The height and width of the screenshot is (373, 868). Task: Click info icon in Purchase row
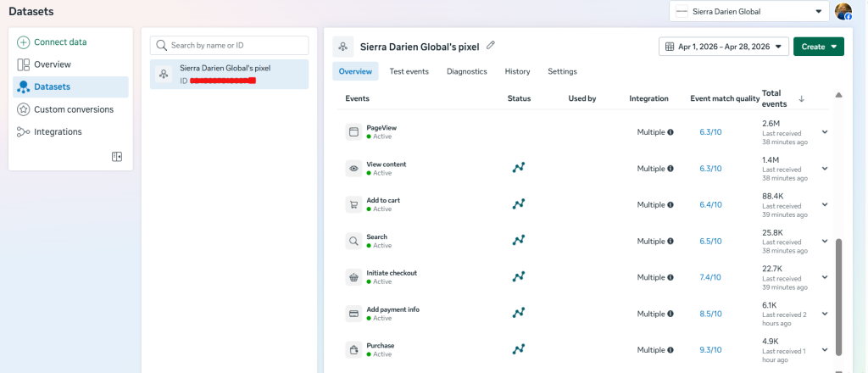pyautogui.click(x=670, y=350)
